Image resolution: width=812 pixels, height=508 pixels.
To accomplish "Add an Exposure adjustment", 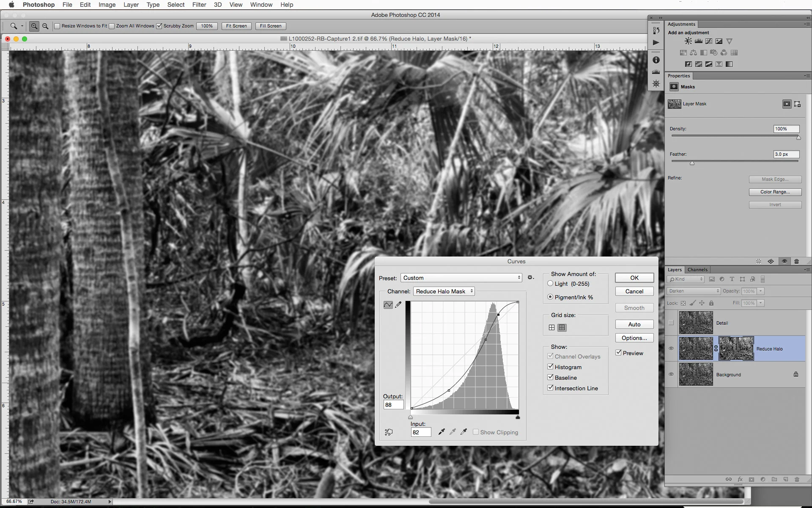I will (x=719, y=41).
